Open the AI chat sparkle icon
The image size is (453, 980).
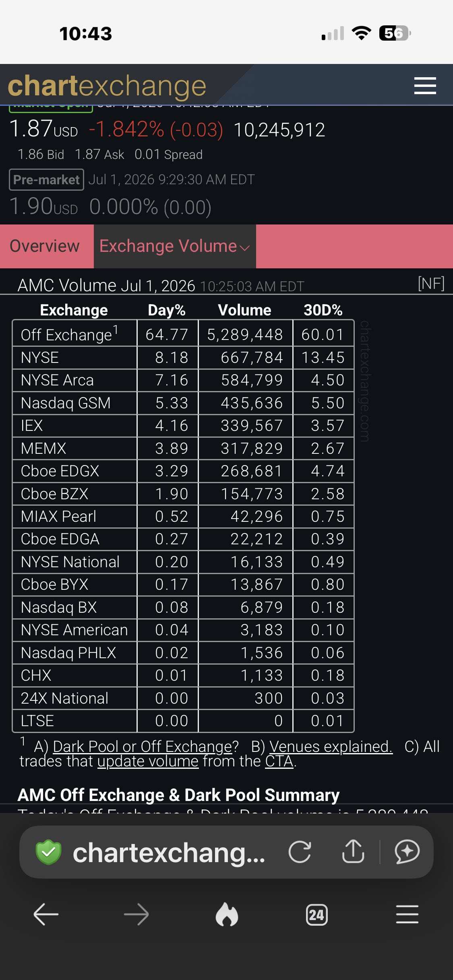407,852
